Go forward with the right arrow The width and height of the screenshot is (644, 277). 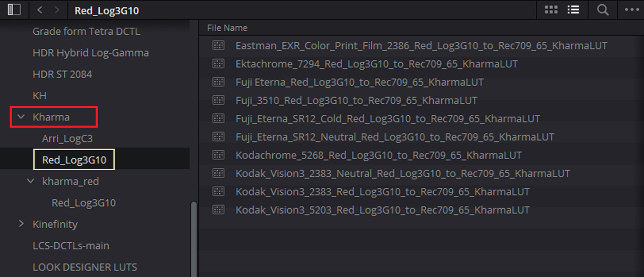(x=57, y=10)
